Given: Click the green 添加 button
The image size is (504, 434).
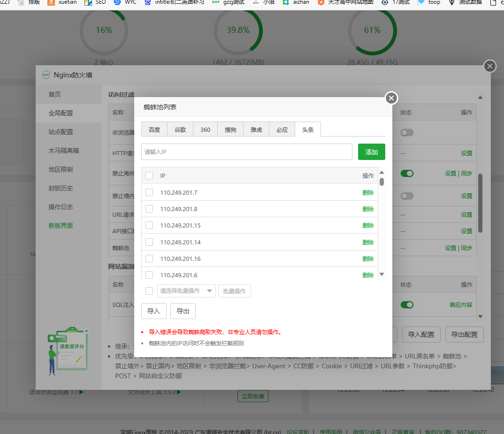Looking at the screenshot, I should point(371,152).
